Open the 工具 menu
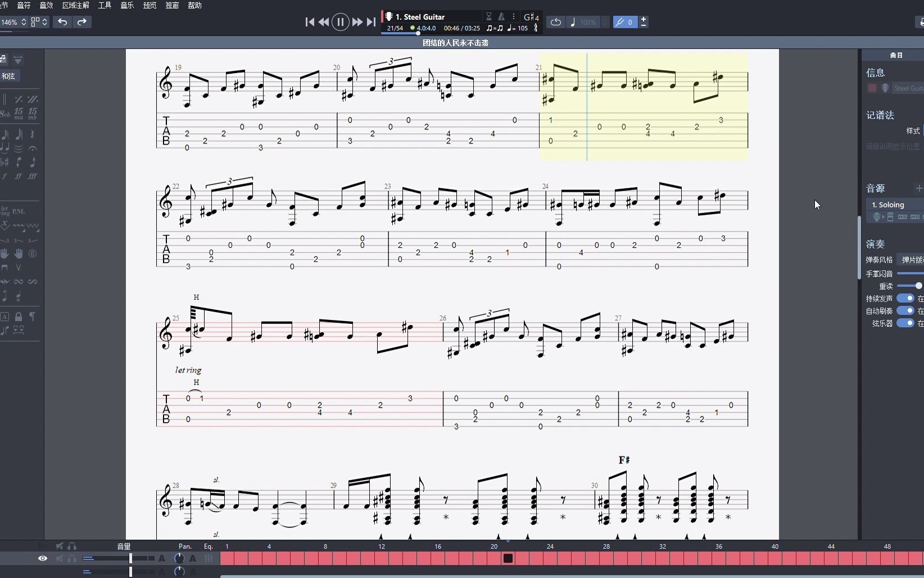The width and height of the screenshot is (924, 578). point(105,5)
